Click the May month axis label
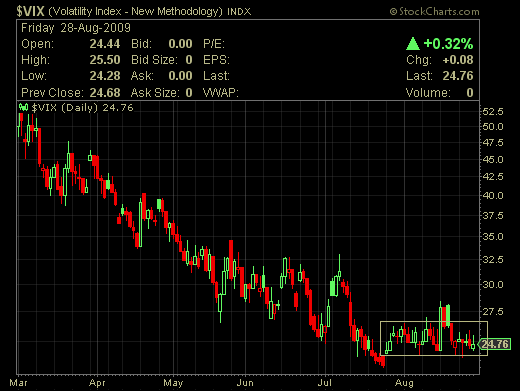 coord(173,383)
